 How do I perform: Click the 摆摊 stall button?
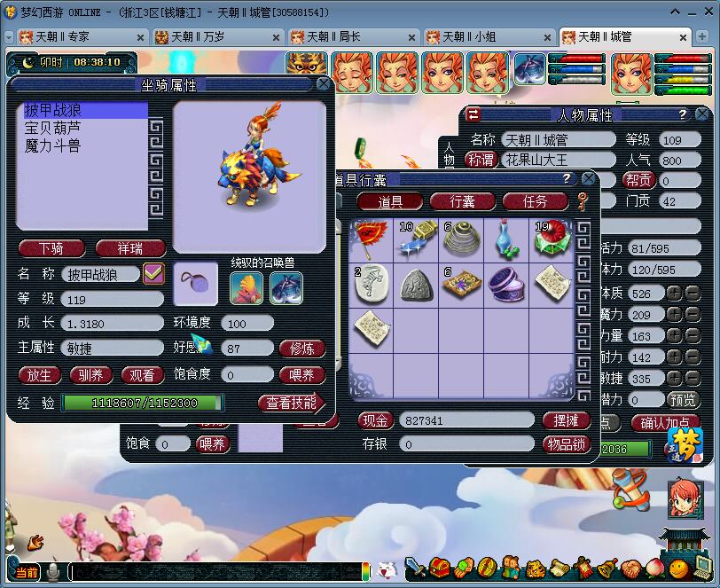click(x=566, y=419)
